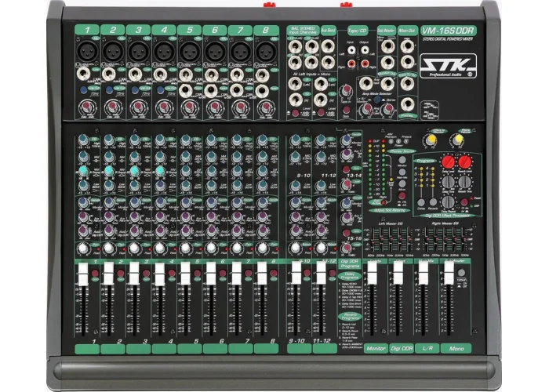Push the grey Delay program select button
549x392 pixels.
pyautogui.click(x=421, y=202)
